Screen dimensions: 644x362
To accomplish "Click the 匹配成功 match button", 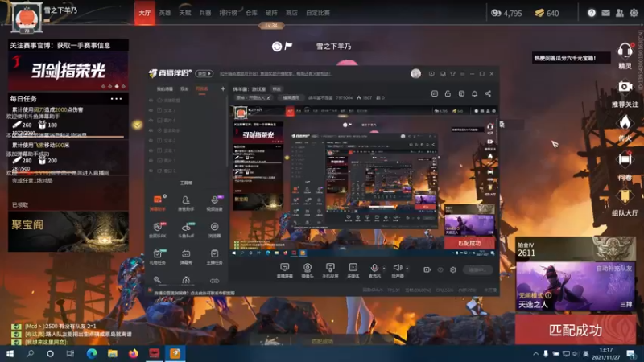I will (x=576, y=330).
